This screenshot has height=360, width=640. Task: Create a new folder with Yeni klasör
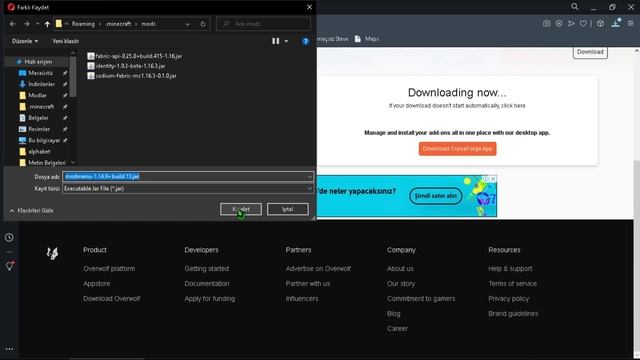click(65, 41)
